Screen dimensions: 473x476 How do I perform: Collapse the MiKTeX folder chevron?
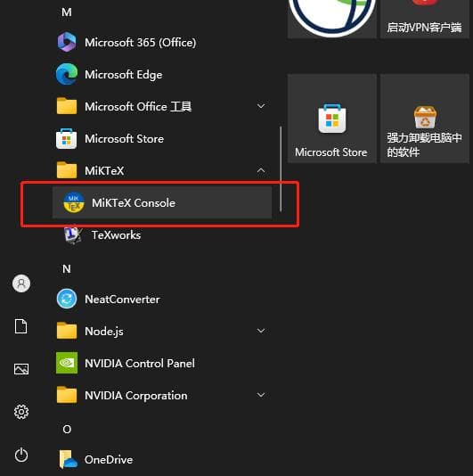coord(261,170)
